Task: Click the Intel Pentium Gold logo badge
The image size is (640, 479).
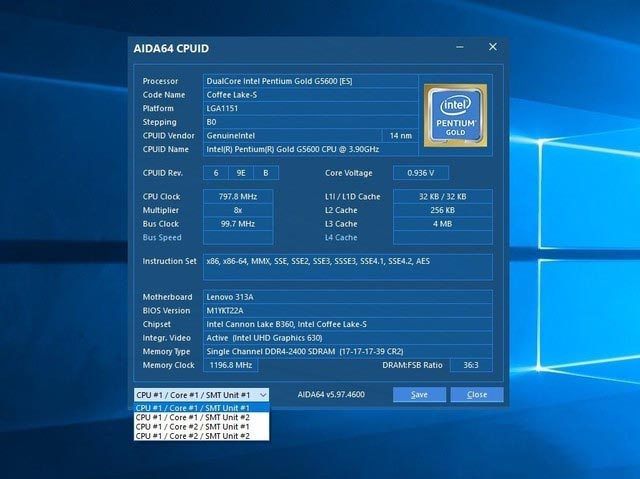Action: (x=456, y=115)
